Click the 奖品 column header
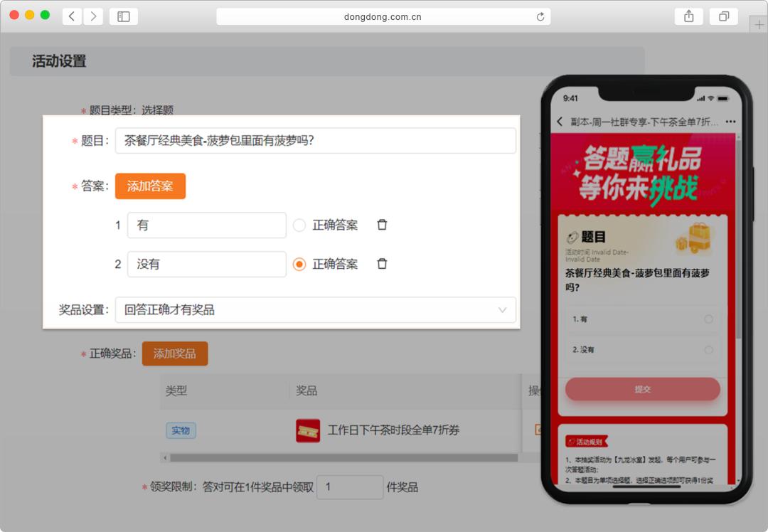 click(x=306, y=391)
